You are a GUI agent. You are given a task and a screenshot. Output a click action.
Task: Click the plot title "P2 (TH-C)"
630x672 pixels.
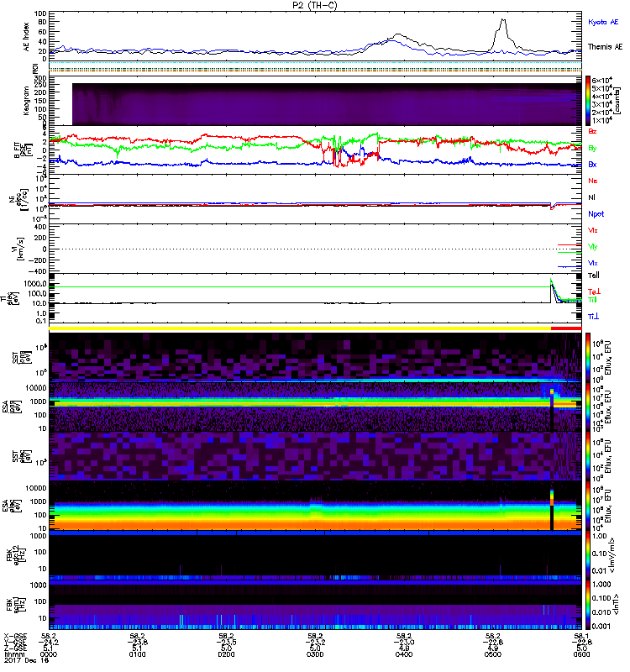314,5
